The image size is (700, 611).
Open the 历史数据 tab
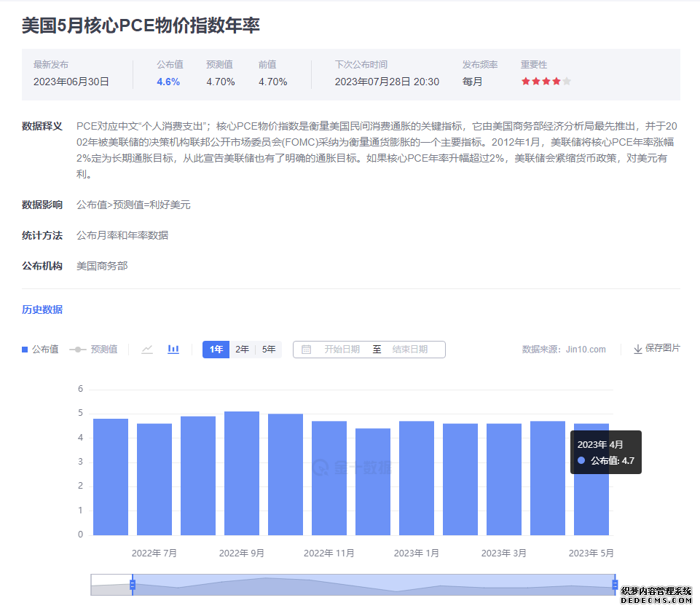[42, 310]
